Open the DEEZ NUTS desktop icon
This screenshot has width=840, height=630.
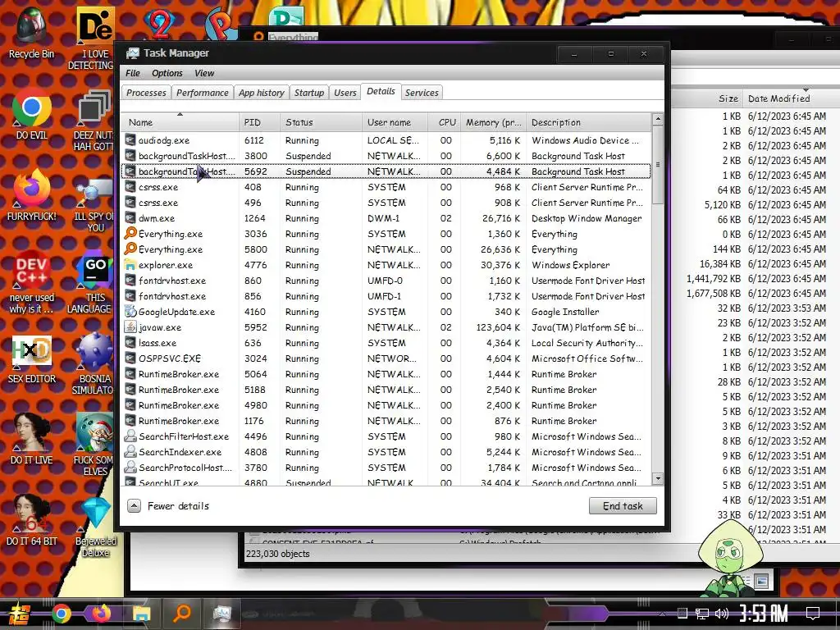(94, 119)
